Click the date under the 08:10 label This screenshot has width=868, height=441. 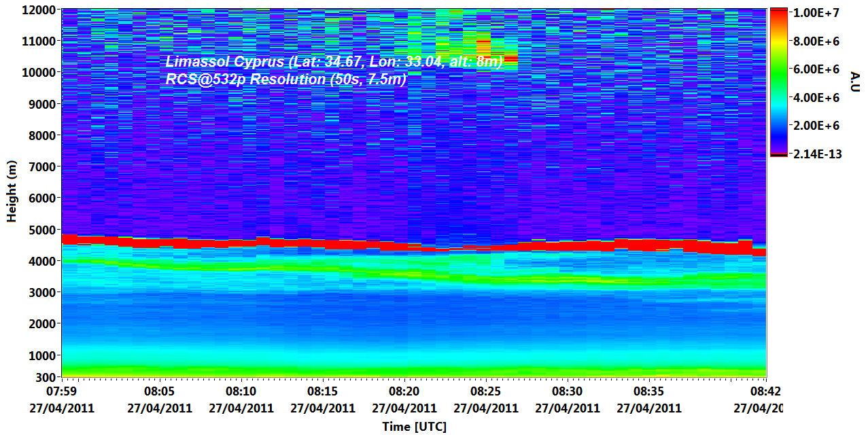[x=241, y=408]
